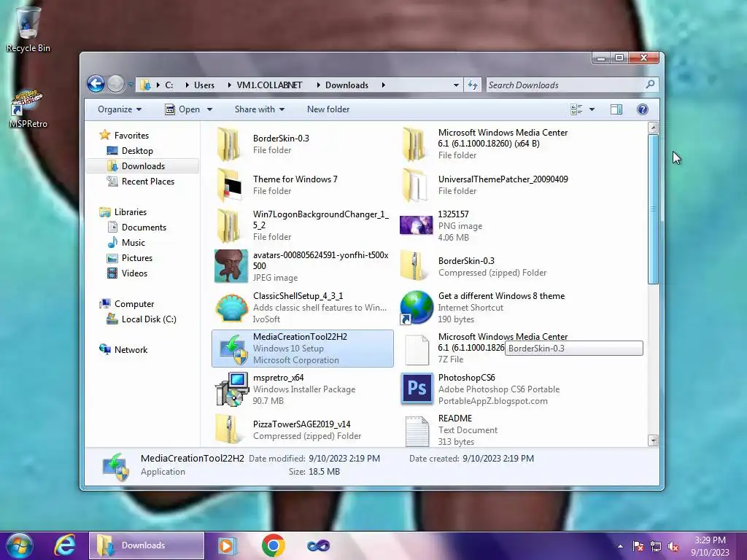Open the MSPRetro desktop shortcut
747x560 pixels.
point(28,109)
